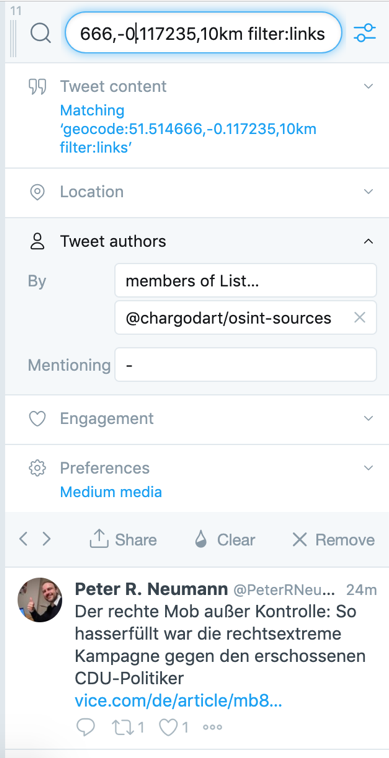This screenshot has height=758, width=389.
Task: Click the Preferences gear icon
Action: pyautogui.click(x=37, y=468)
